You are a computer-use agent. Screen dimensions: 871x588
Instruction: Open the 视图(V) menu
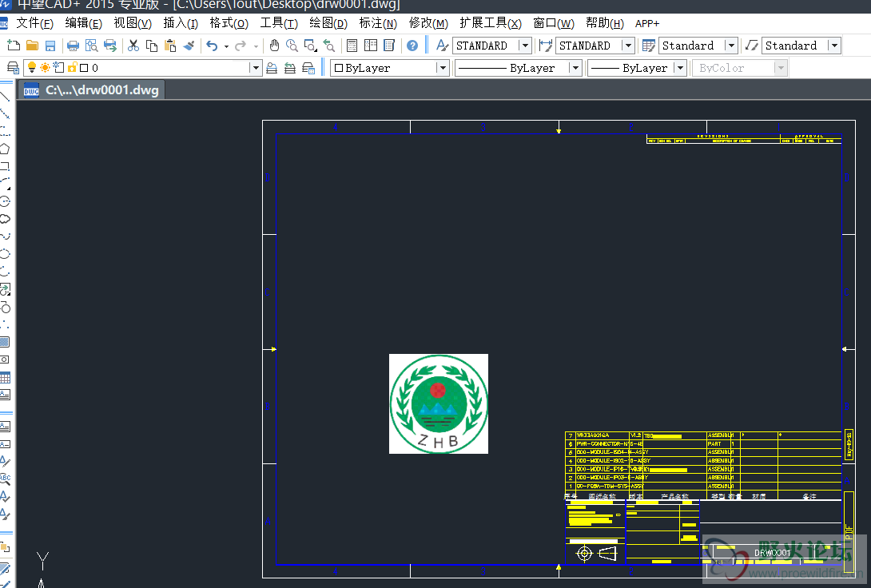(x=132, y=23)
